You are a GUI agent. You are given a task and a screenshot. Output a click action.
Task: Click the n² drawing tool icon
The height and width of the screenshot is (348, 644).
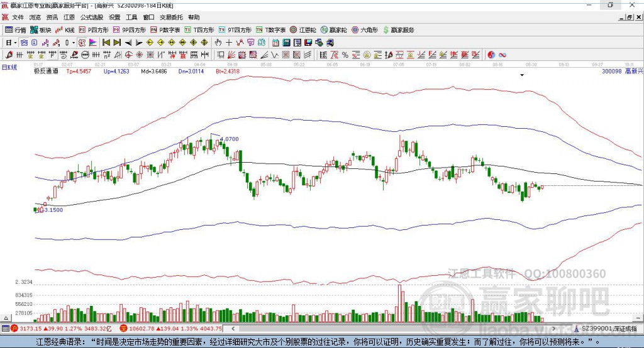tap(107, 55)
